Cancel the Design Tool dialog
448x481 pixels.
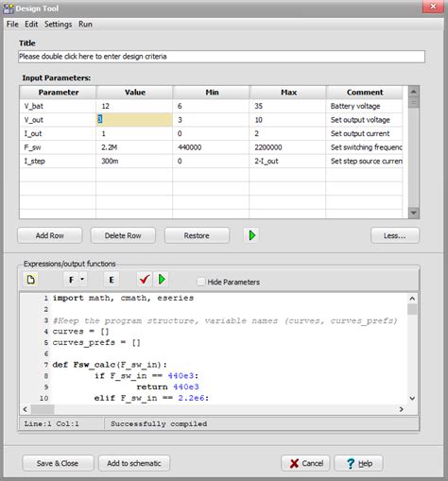click(305, 463)
